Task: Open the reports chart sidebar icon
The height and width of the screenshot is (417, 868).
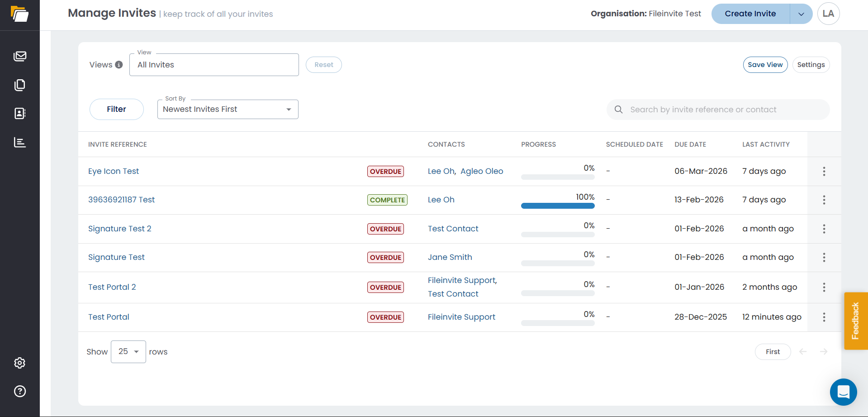Action: (20, 142)
